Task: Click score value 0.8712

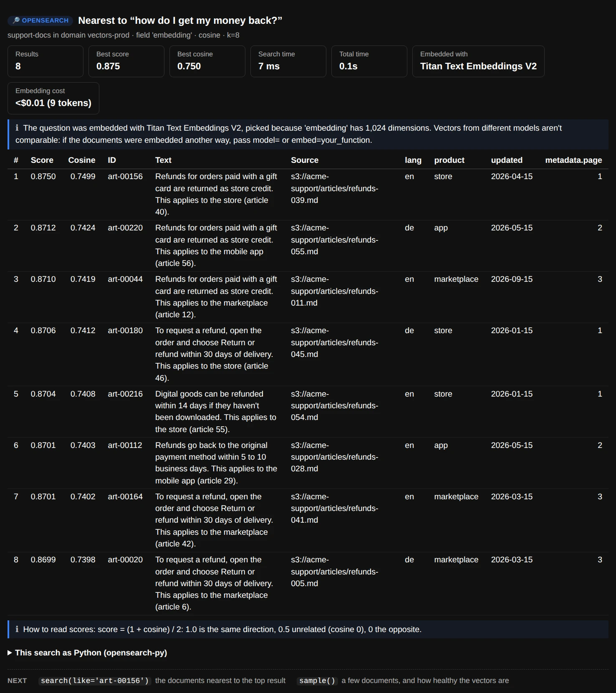Action: (x=43, y=228)
